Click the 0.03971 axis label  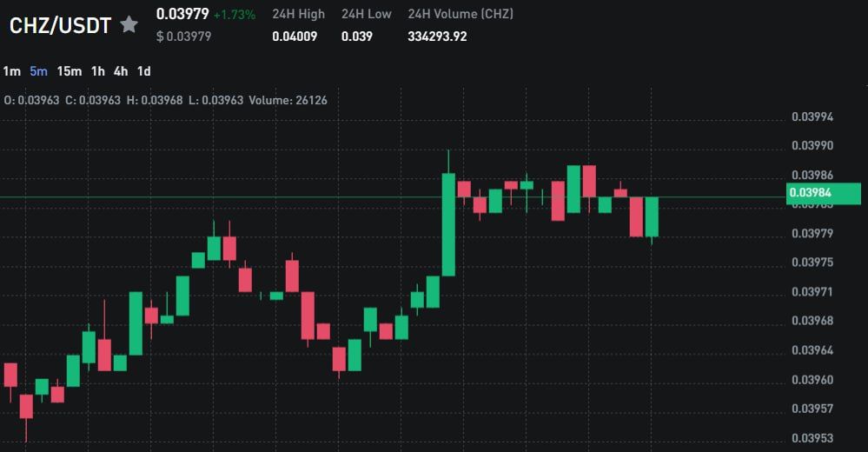pos(812,292)
